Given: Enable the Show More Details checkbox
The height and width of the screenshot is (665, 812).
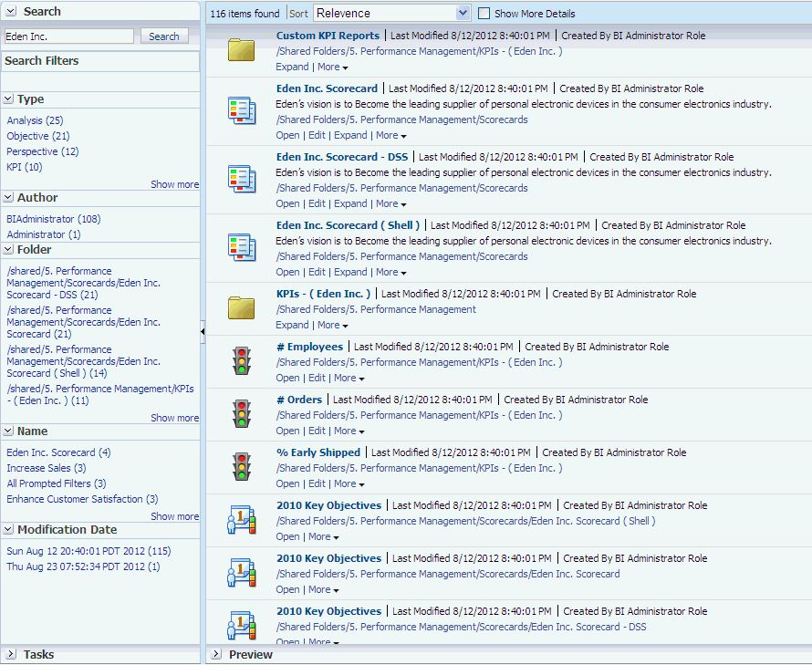Looking at the screenshot, I should (x=484, y=14).
